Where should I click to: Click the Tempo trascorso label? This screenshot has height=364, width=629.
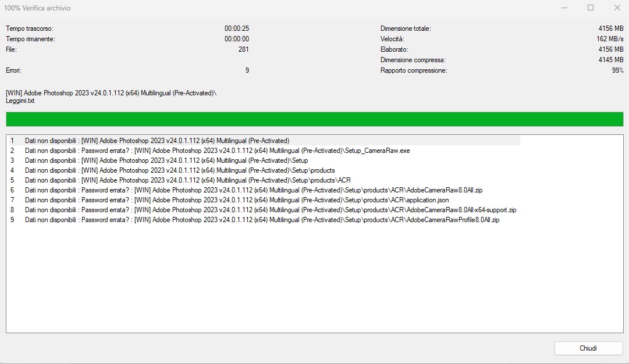click(30, 28)
